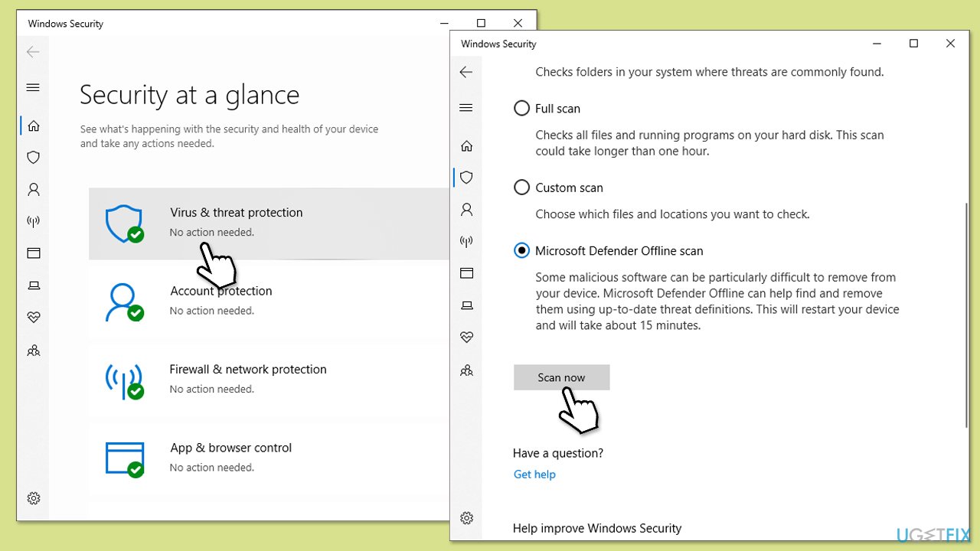Viewport: 980px width, 551px height.
Task: Open Account protection tile
Action: [x=269, y=302]
